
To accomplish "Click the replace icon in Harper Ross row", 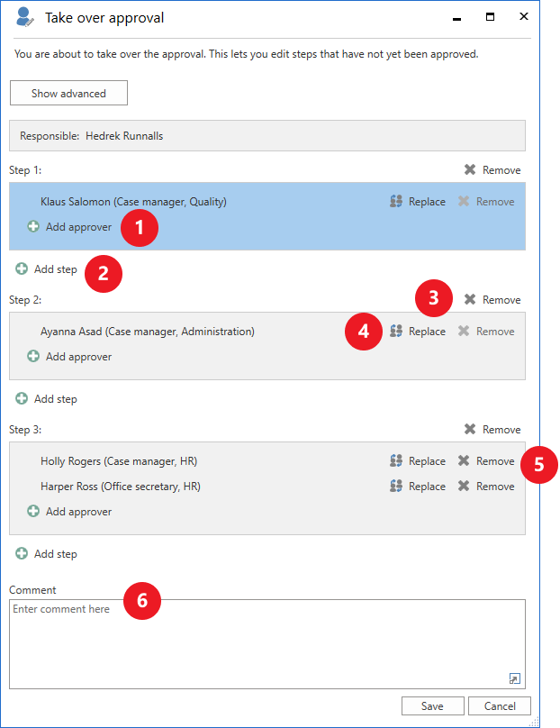I will [396, 485].
